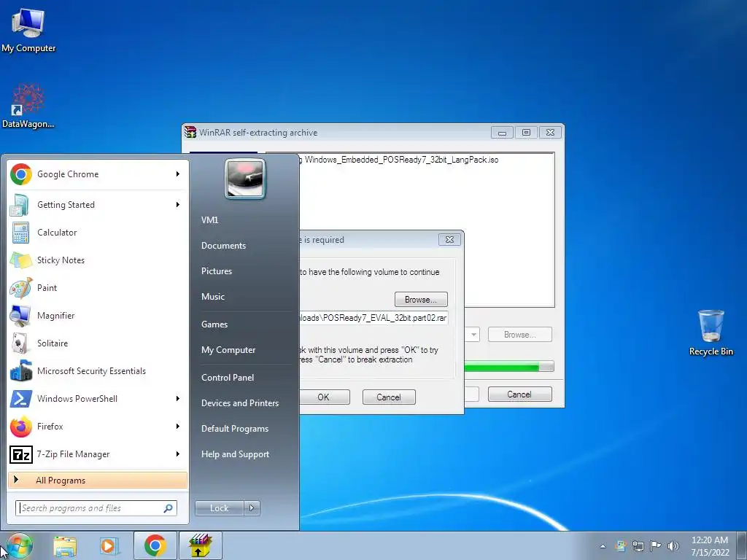Select the My Computer desktop icon
This screenshot has height=560, width=747.
click(x=28, y=30)
